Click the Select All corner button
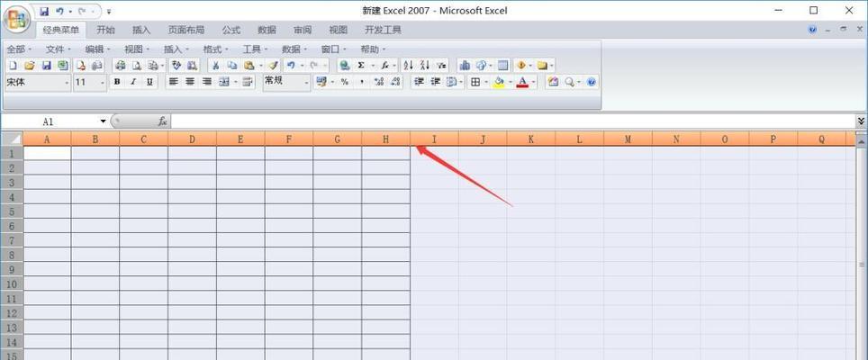Viewport: 868px width, 360px height. click(12, 139)
